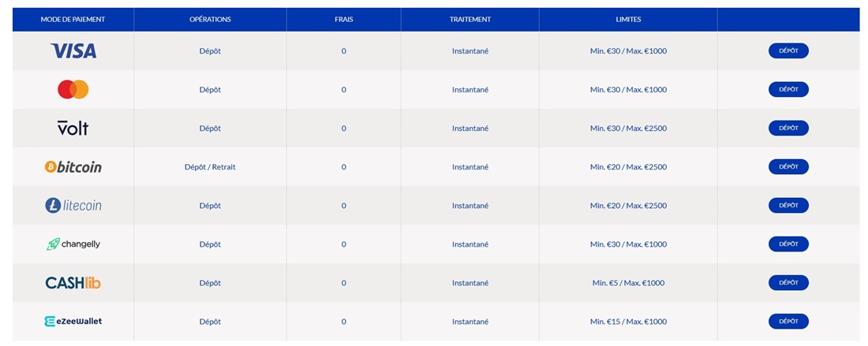Click the eZeeWallet logo
Image resolution: width=868 pixels, height=346 pixels.
pyautogui.click(x=73, y=322)
